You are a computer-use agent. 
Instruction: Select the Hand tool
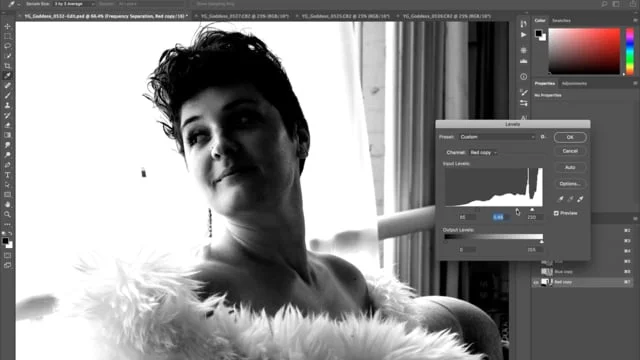tap(7, 204)
